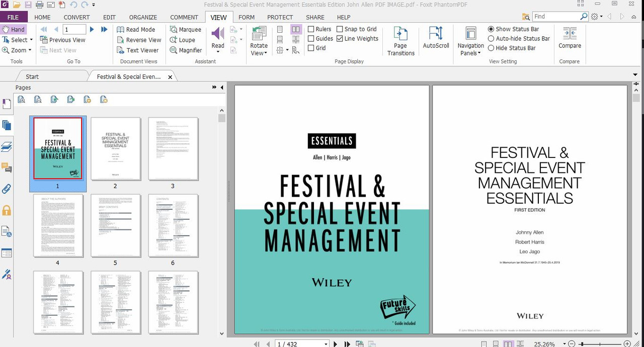The width and height of the screenshot is (644, 347).
Task: Select Facing page display mode in ribbon
Action: click(296, 30)
